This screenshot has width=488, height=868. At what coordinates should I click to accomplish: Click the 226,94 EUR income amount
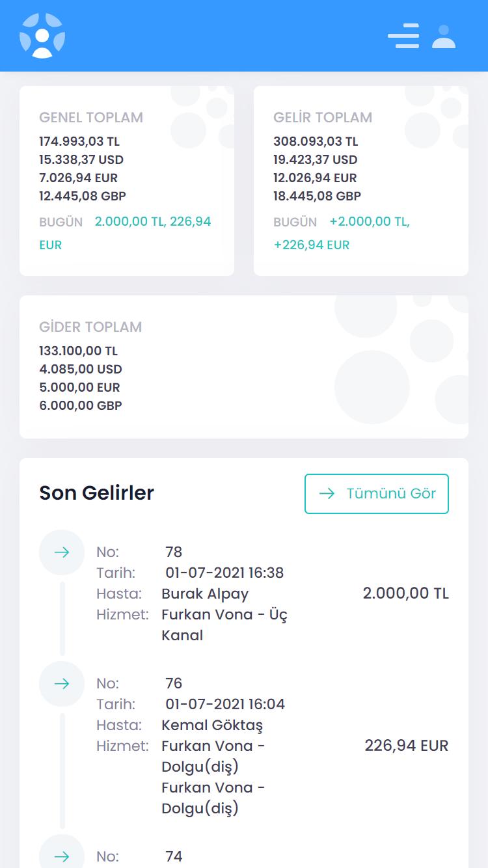[407, 746]
